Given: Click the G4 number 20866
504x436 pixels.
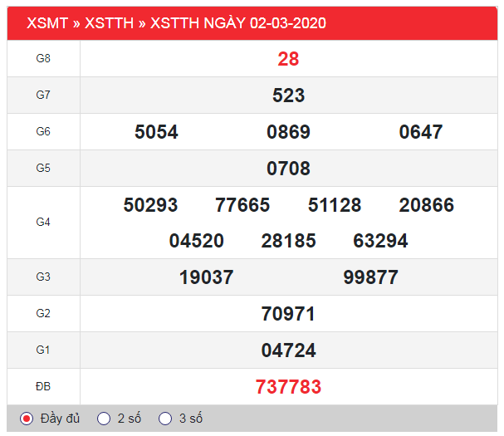Looking at the screenshot, I should [426, 205].
